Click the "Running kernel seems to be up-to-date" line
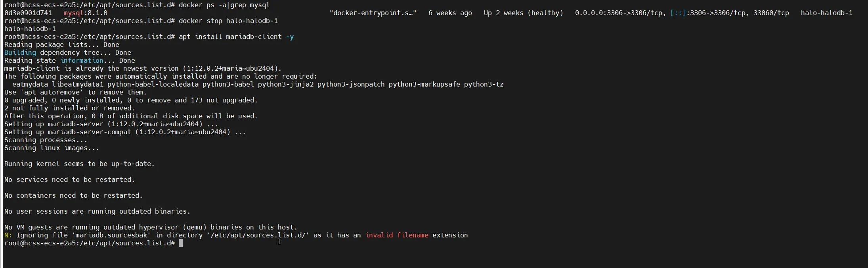Viewport: 868px width, 268px height. coord(79,164)
